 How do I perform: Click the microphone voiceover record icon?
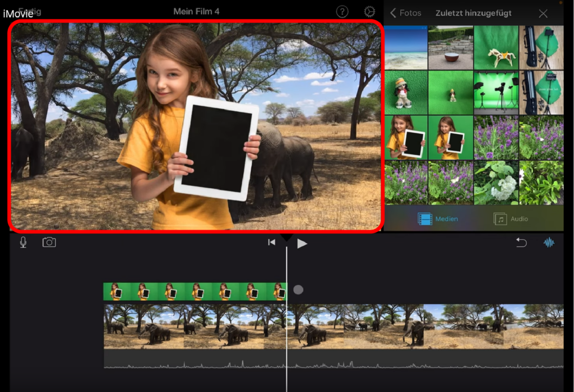tap(23, 242)
